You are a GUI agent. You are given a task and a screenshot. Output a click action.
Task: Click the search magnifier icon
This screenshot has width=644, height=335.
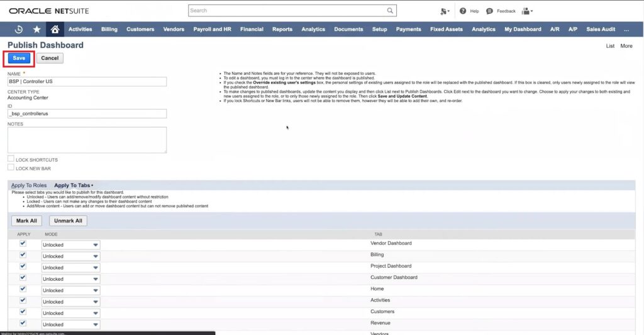pos(390,11)
